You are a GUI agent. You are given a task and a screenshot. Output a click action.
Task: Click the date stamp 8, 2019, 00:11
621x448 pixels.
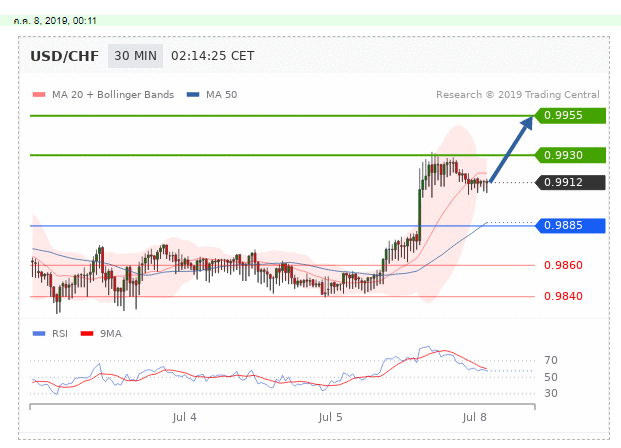[55, 21]
